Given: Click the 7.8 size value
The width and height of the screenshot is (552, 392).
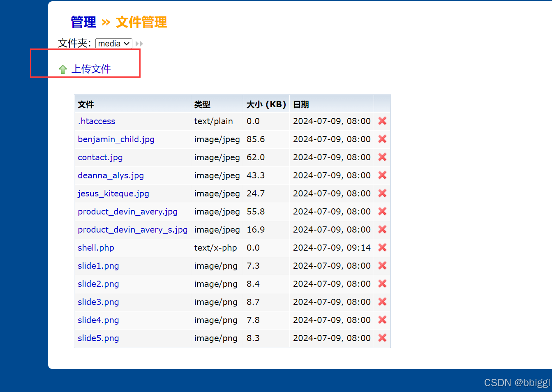Looking at the screenshot, I should [x=253, y=320].
